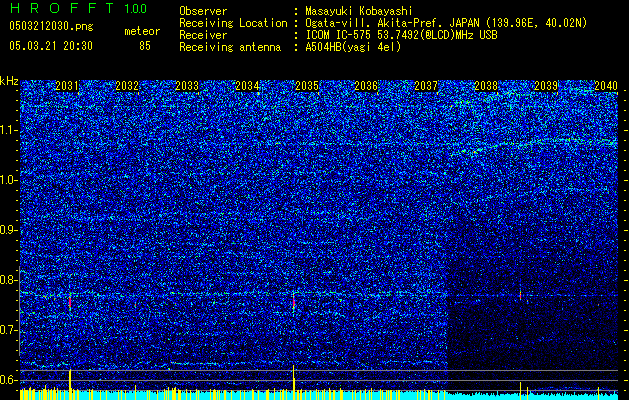Click the 0.7 kHz axis label
629x400 pixels.
tap(9, 330)
